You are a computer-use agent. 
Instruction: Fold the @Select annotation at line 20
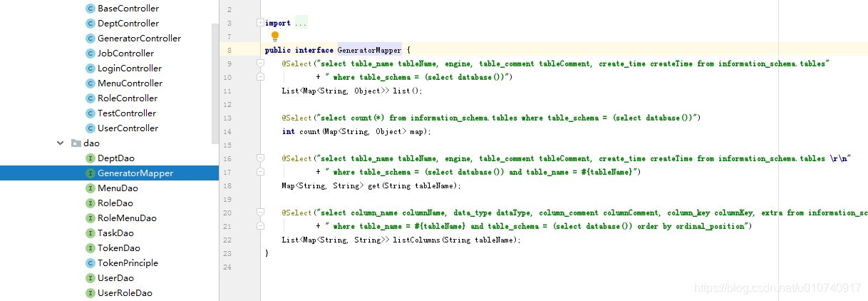260,213
